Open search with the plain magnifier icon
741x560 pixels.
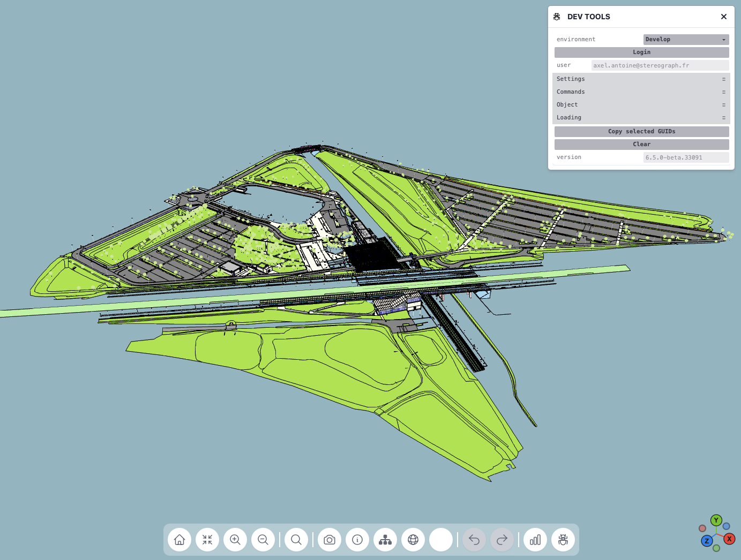coord(296,540)
